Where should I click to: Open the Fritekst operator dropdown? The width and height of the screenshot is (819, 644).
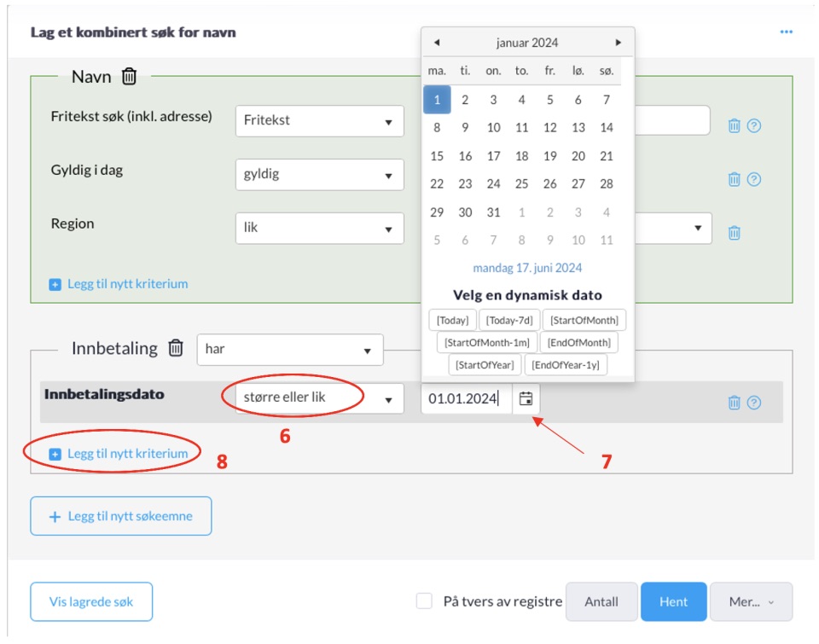point(319,120)
